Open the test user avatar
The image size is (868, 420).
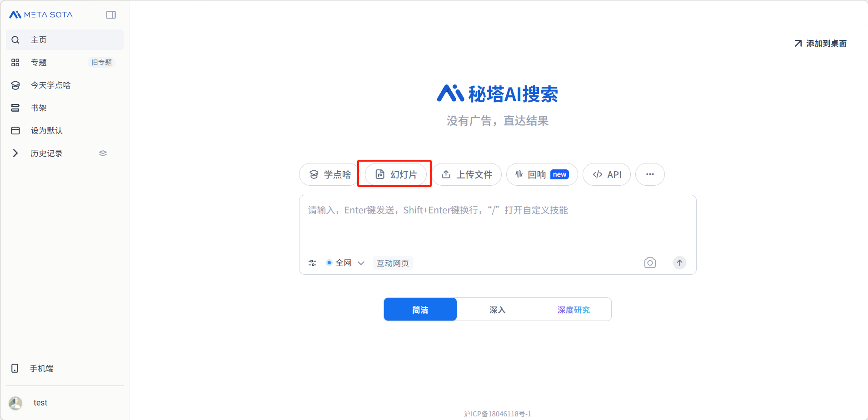15,403
